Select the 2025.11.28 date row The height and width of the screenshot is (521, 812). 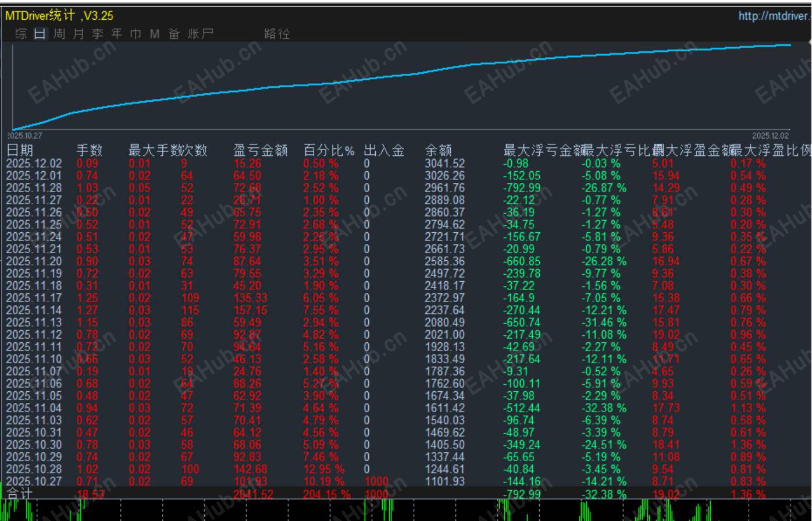pyautogui.click(x=34, y=188)
